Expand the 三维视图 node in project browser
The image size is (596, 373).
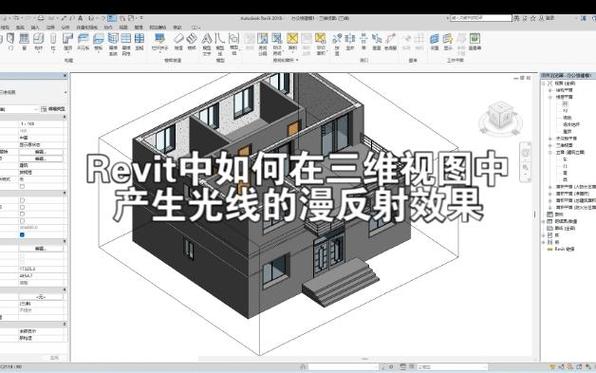coord(550,145)
